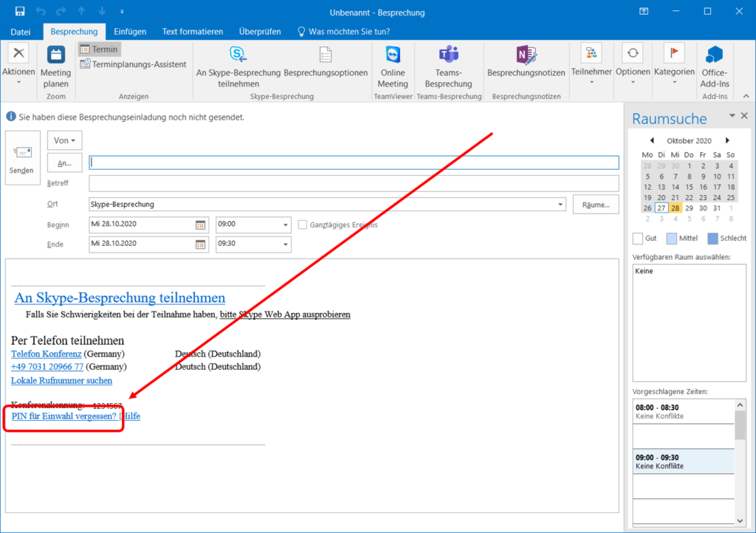
Task: Select October 28 in the calendar
Action: coord(675,208)
